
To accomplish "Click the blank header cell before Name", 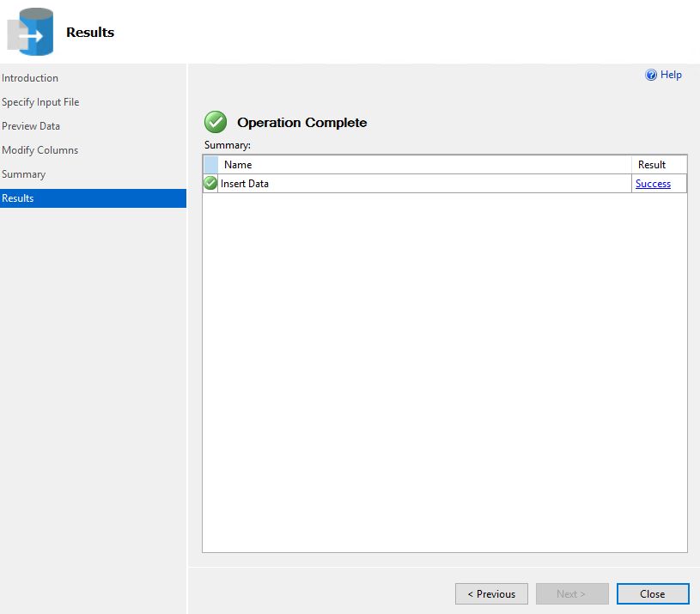I will pos(210,165).
